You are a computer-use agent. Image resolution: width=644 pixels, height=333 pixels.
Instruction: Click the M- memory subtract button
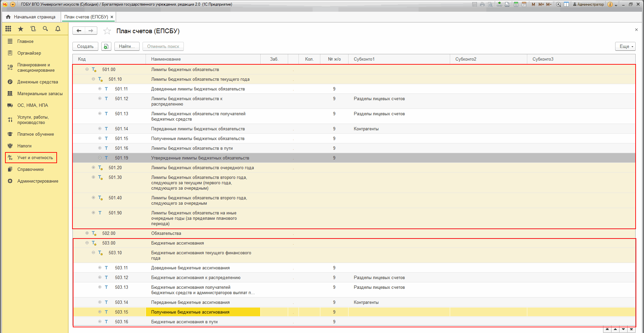pos(549,4)
